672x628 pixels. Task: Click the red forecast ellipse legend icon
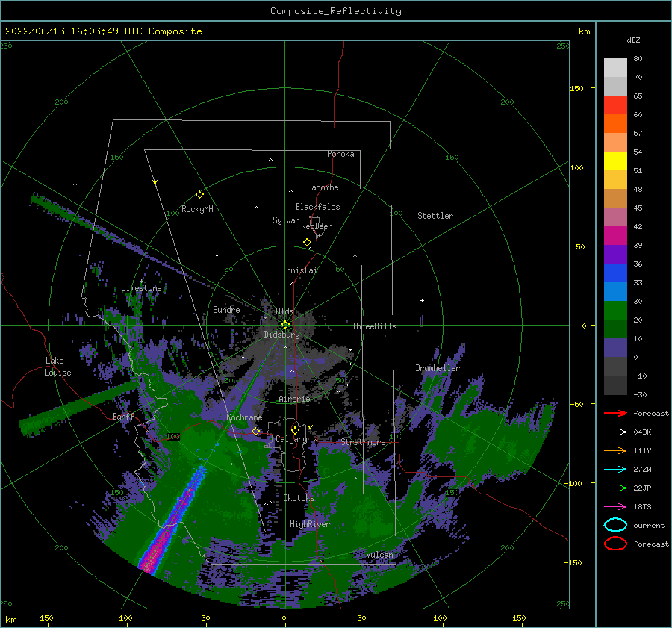click(x=615, y=544)
